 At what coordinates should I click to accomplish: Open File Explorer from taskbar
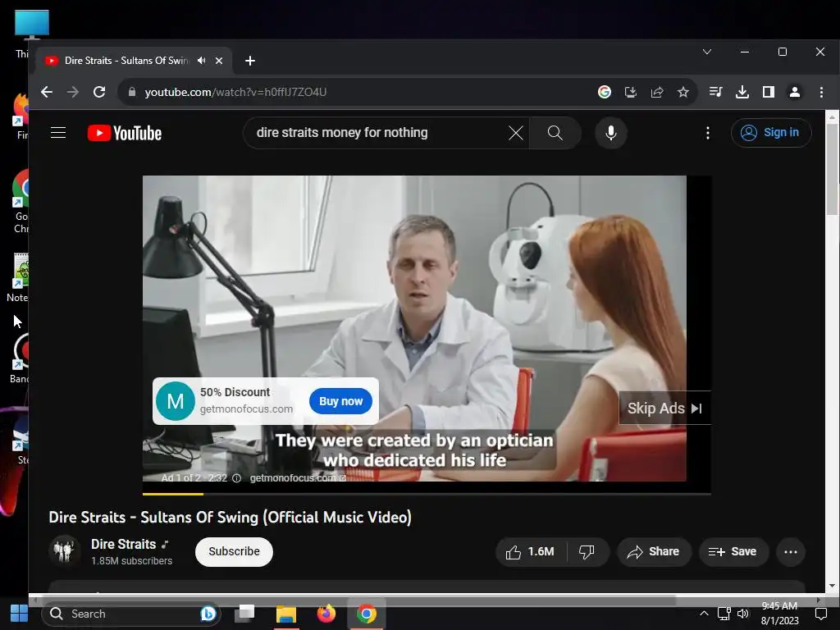(x=286, y=614)
